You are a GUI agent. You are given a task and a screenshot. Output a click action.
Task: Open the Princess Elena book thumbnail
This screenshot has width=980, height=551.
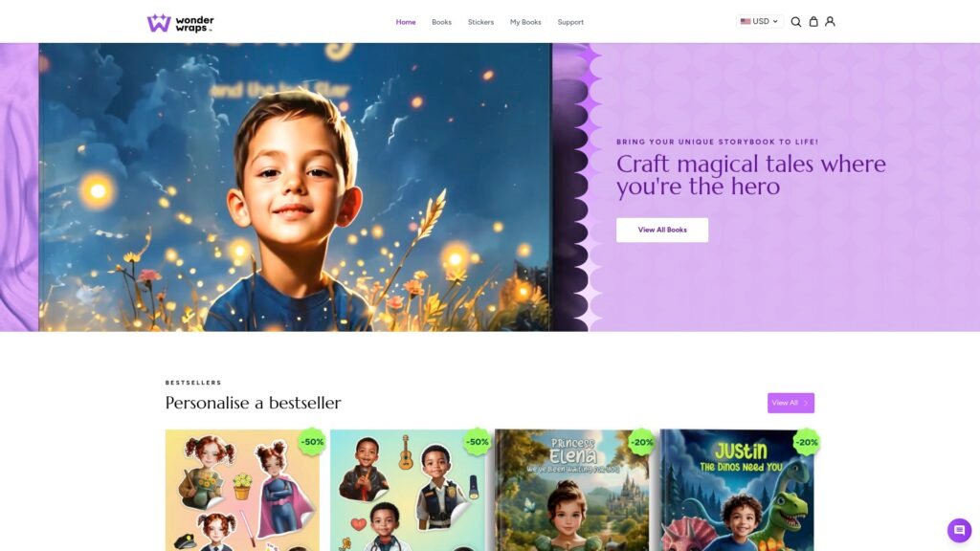(x=572, y=490)
